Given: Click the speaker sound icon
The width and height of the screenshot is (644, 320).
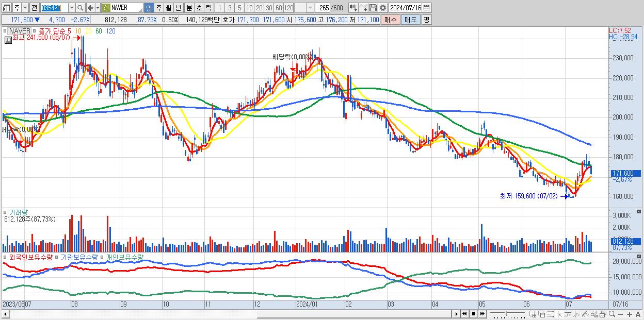Looking at the screenshot, I should [90, 8].
